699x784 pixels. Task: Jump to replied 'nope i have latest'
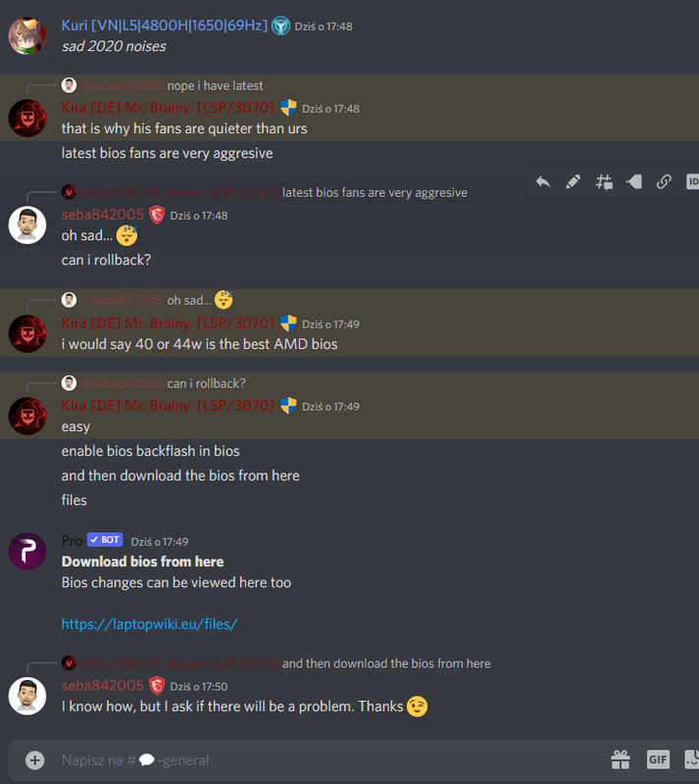pyautogui.click(x=215, y=85)
